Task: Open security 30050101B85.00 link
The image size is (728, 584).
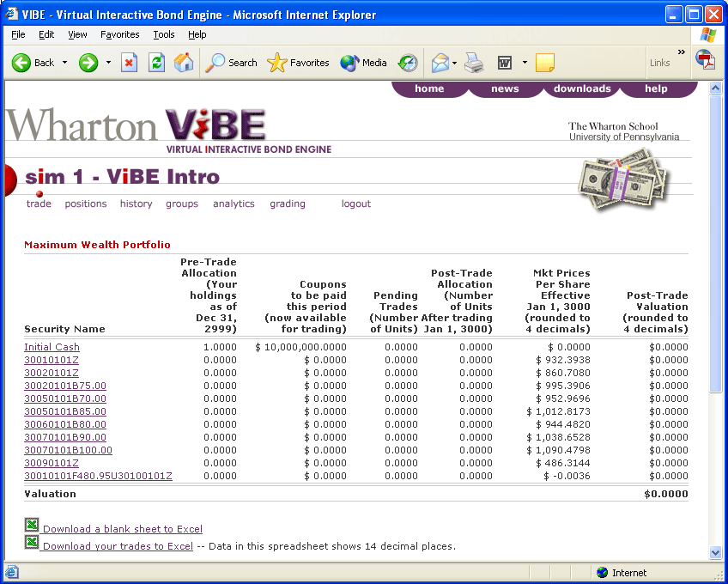Action: (65, 411)
